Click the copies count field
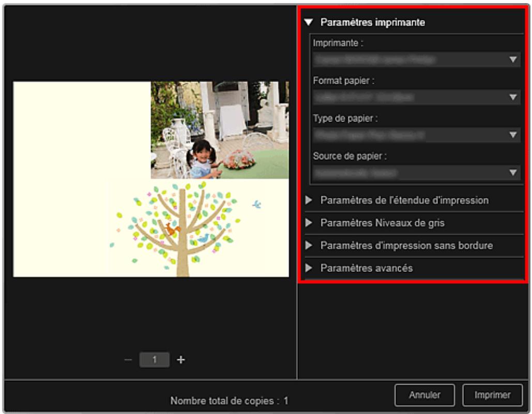This screenshot has height=414, width=532. 155,360
